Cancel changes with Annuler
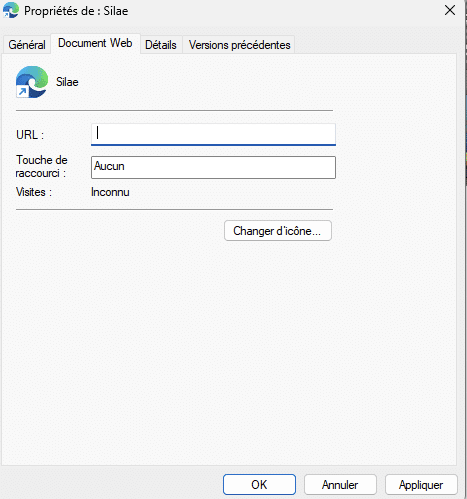 340,484
